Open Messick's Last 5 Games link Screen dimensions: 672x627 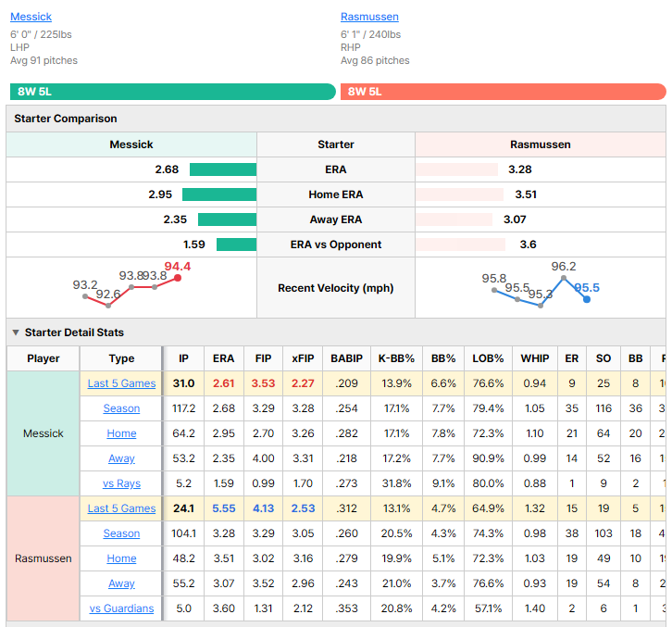click(121, 383)
